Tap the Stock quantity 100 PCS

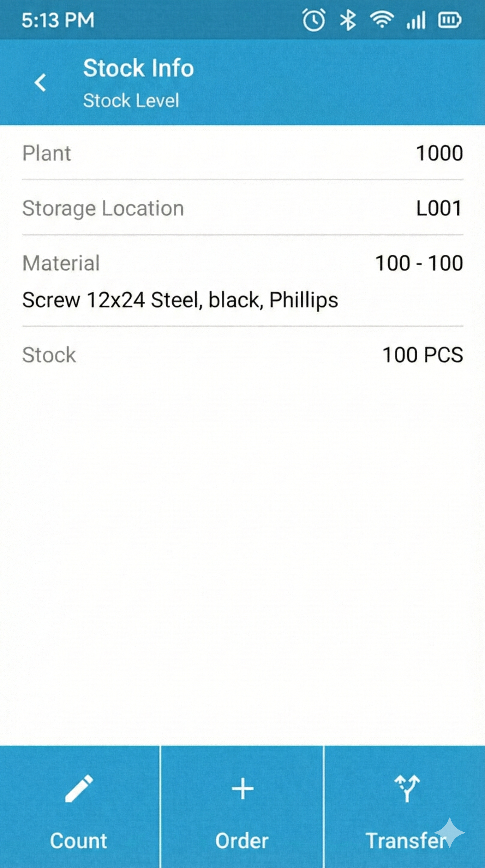(422, 355)
